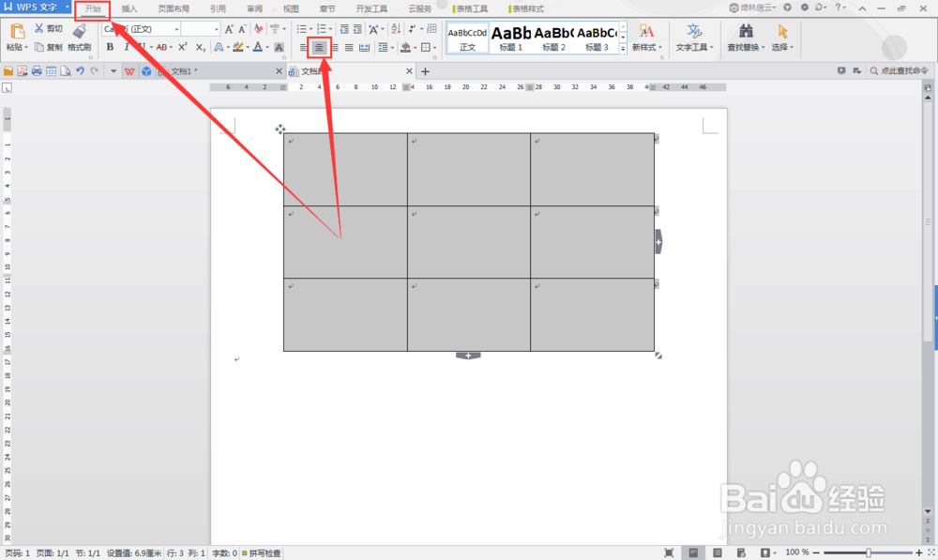Click the add-row plus handle below table
Image resolution: width=938 pixels, height=560 pixels.
click(x=468, y=356)
